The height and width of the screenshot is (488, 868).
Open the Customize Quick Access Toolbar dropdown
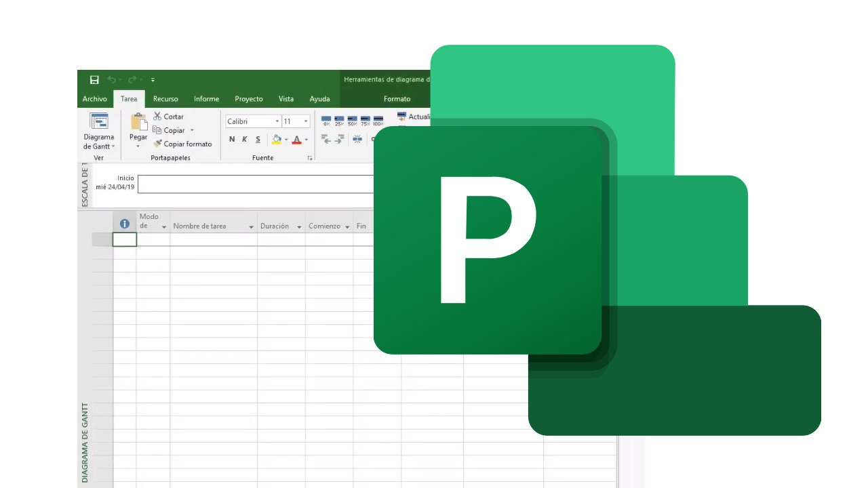[x=153, y=80]
